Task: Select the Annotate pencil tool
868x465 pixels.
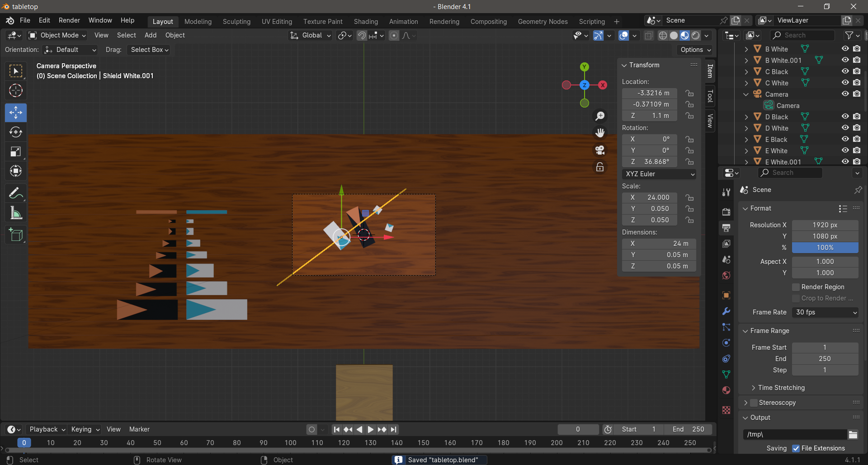Action: (16, 193)
